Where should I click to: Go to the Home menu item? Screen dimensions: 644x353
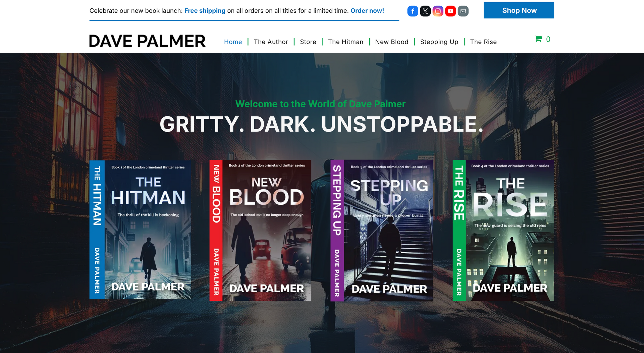(x=233, y=42)
